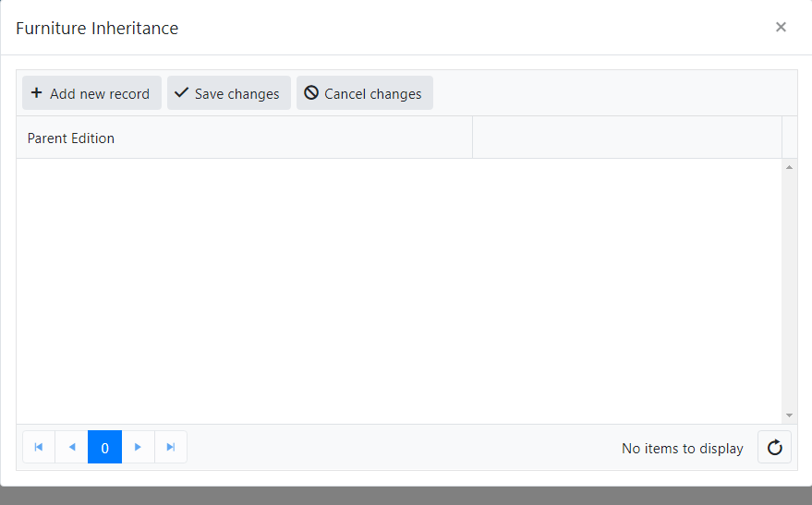Refresh the grid with the reload icon
The image size is (812, 505).
[x=774, y=448]
